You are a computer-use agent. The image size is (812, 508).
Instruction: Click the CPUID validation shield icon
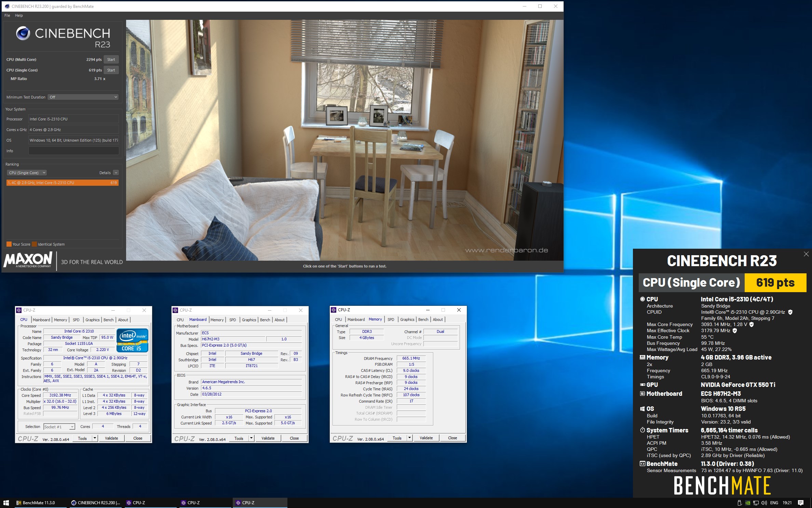[790, 312]
